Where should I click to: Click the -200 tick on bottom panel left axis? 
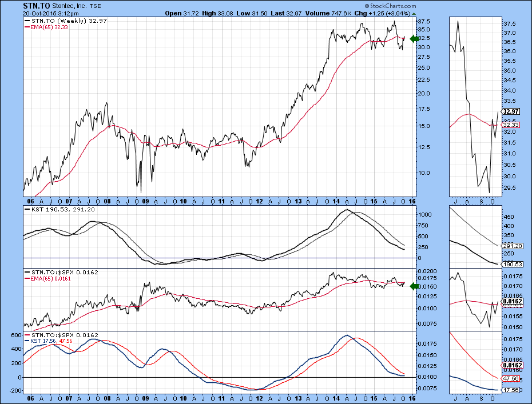click(15, 390)
